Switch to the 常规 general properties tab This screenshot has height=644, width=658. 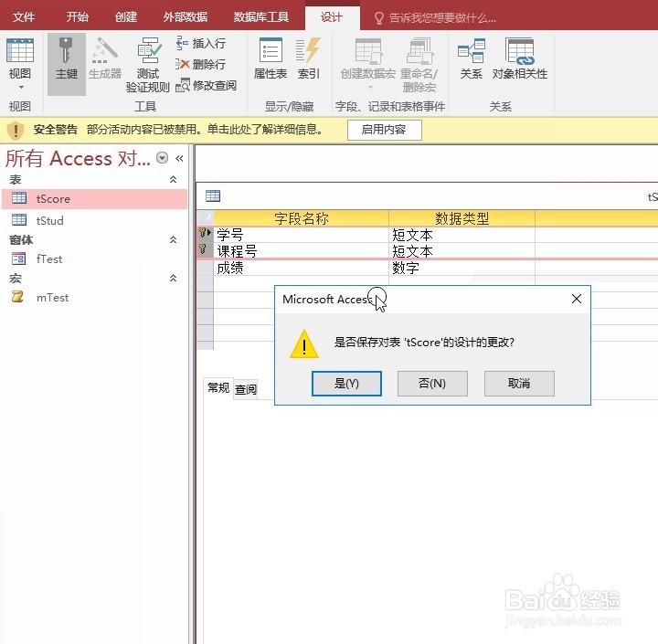click(x=218, y=388)
